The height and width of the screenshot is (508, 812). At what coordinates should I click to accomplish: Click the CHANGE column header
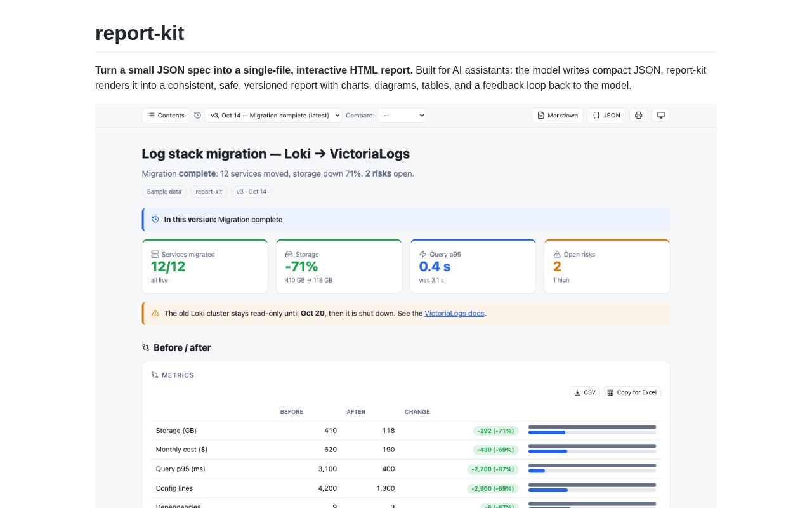click(417, 412)
